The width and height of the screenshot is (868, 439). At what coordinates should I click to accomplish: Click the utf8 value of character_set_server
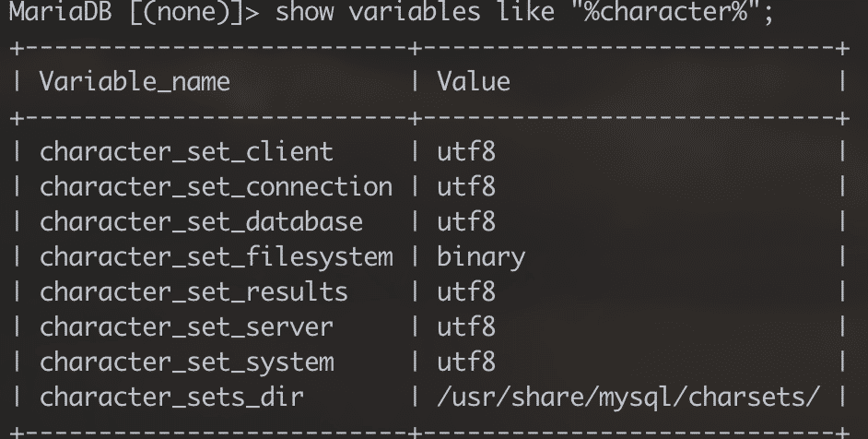[x=466, y=327]
